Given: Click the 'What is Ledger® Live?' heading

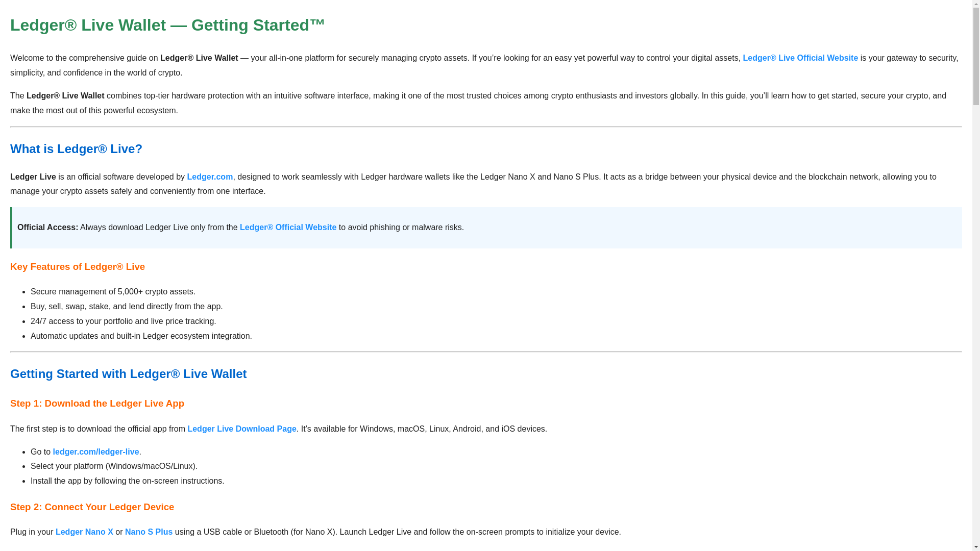Looking at the screenshot, I should click(x=76, y=149).
